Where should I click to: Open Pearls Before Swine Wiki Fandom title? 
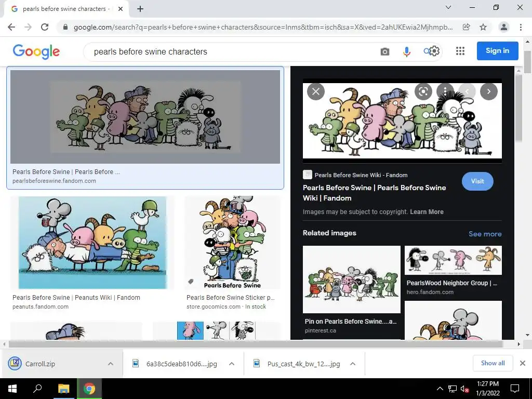pyautogui.click(x=374, y=193)
